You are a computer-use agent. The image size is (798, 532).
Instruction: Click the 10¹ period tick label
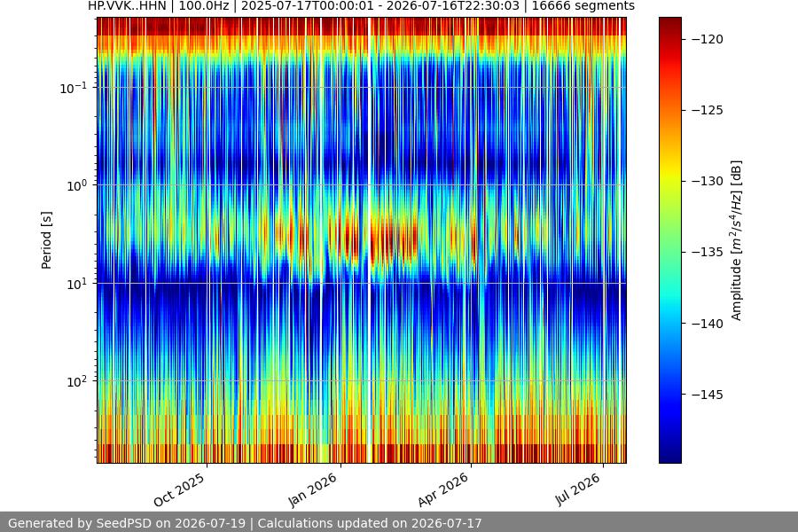tap(77, 284)
